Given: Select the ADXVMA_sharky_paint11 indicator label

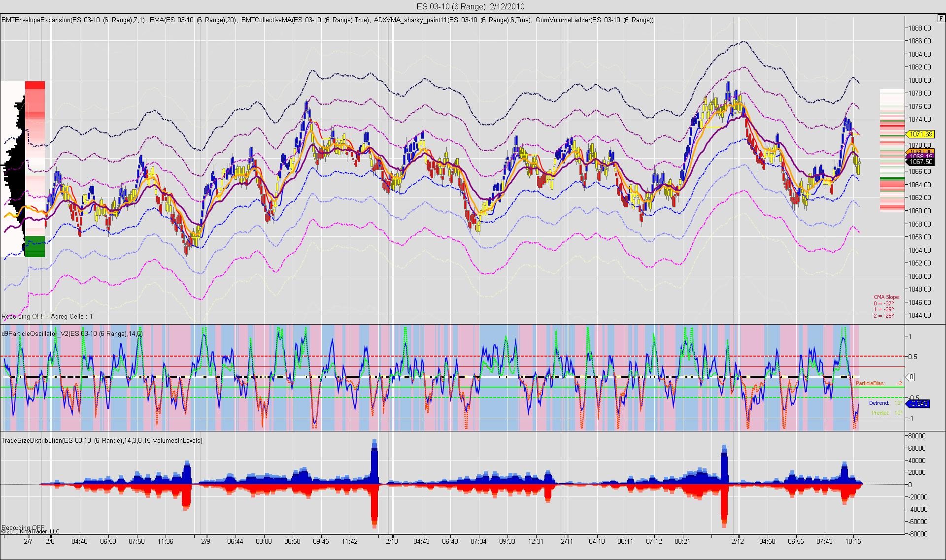Looking at the screenshot, I should [x=453, y=20].
